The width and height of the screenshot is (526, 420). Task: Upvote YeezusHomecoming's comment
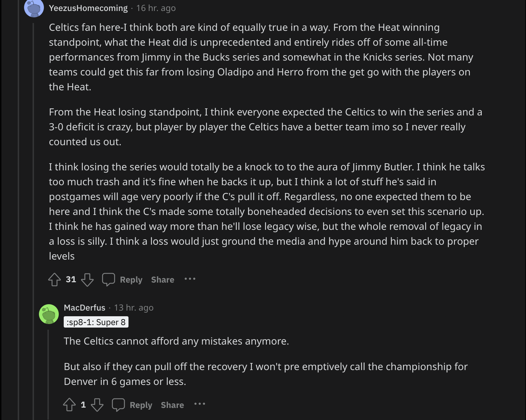[55, 279]
